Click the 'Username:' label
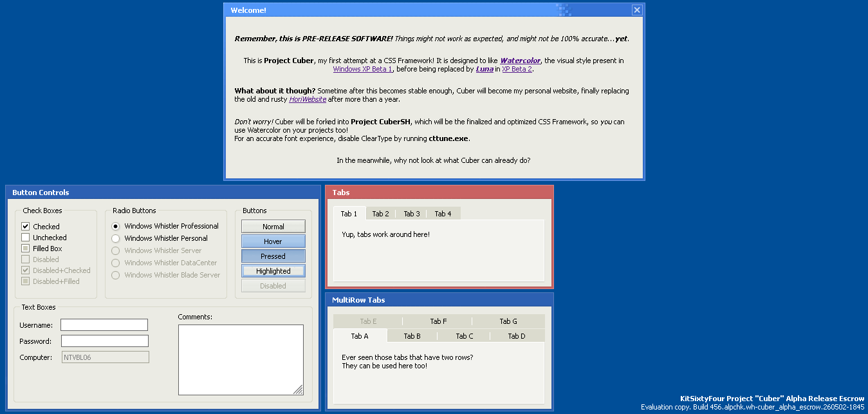 [36, 325]
